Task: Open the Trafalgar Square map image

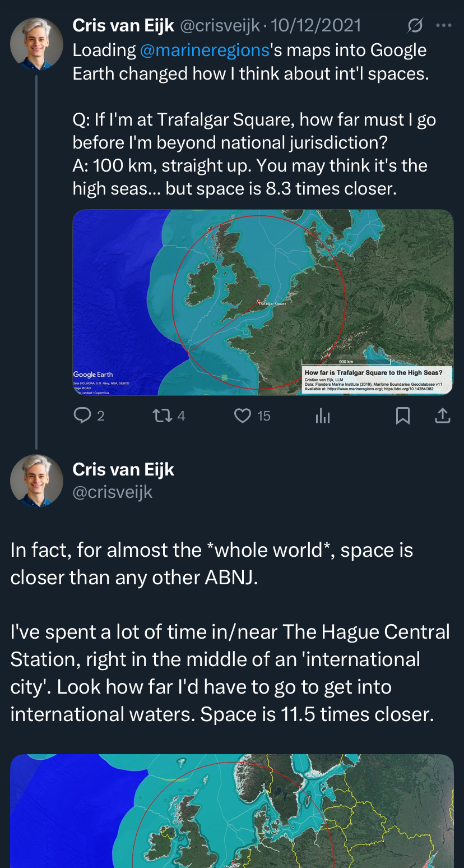Action: click(263, 302)
